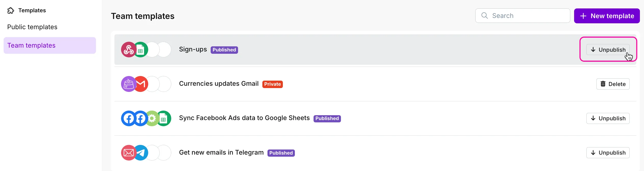Click the purple currency app icon
Image resolution: width=644 pixels, height=171 pixels.
pos(128,84)
